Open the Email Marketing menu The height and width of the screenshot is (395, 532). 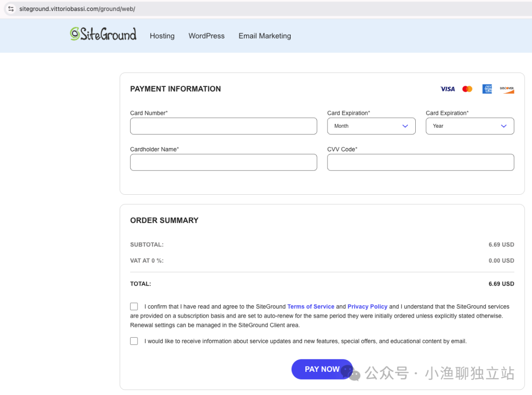(265, 36)
